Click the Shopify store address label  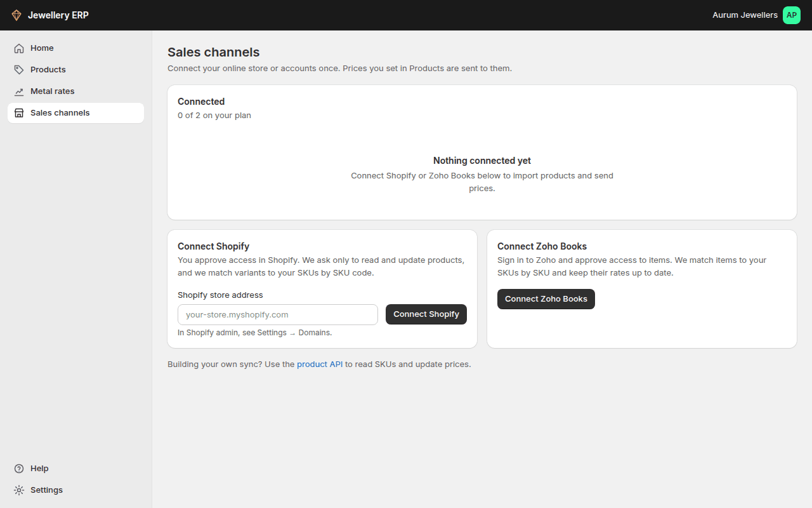220,295
